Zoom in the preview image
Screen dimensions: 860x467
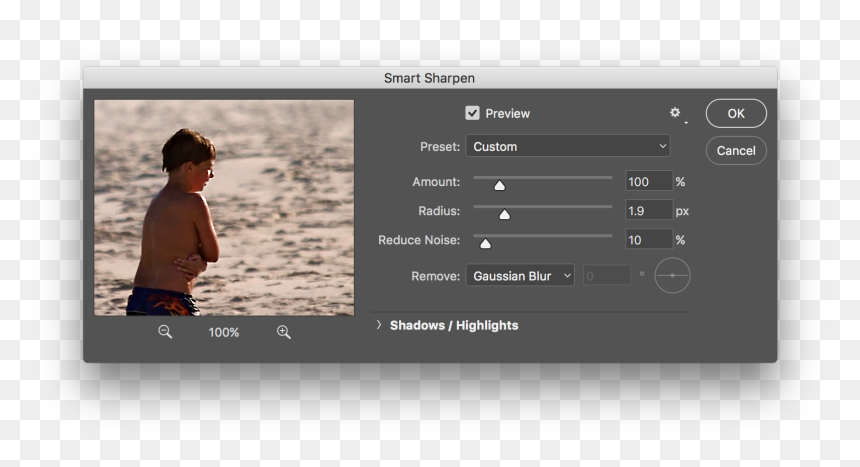(x=284, y=332)
